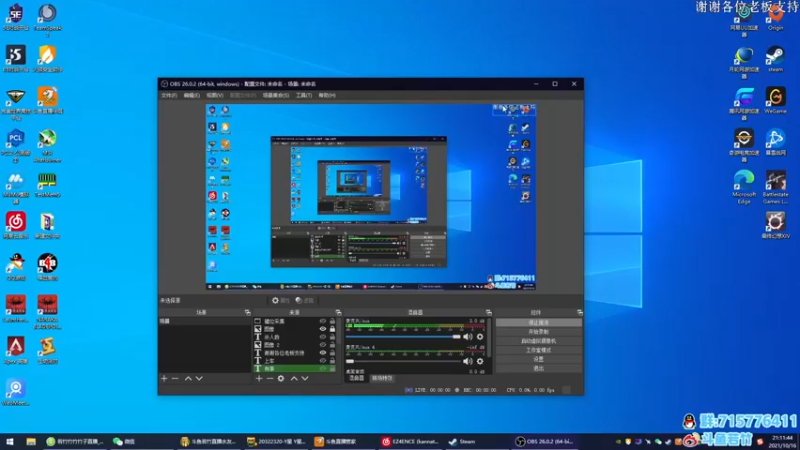This screenshot has width=800, height=450.
Task: Remove selected scene with minus icon
Action: click(x=175, y=379)
